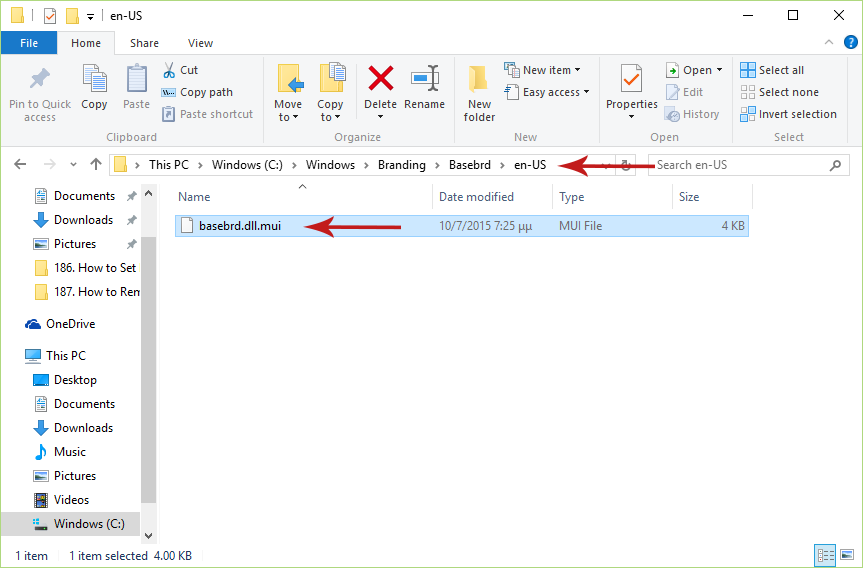This screenshot has width=863, height=568.
Task: Expand the Open dropdown arrow
Action: [x=719, y=70]
